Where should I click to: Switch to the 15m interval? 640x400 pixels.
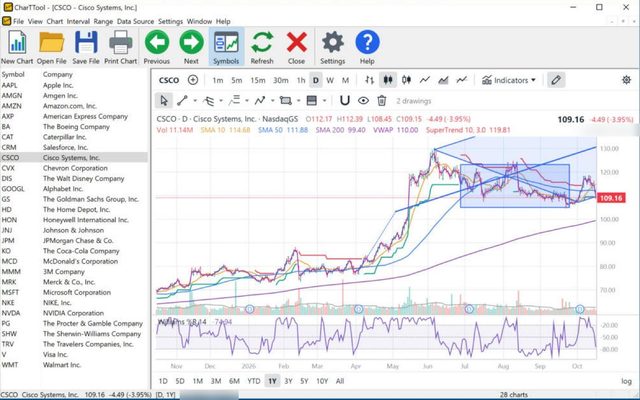(x=258, y=80)
